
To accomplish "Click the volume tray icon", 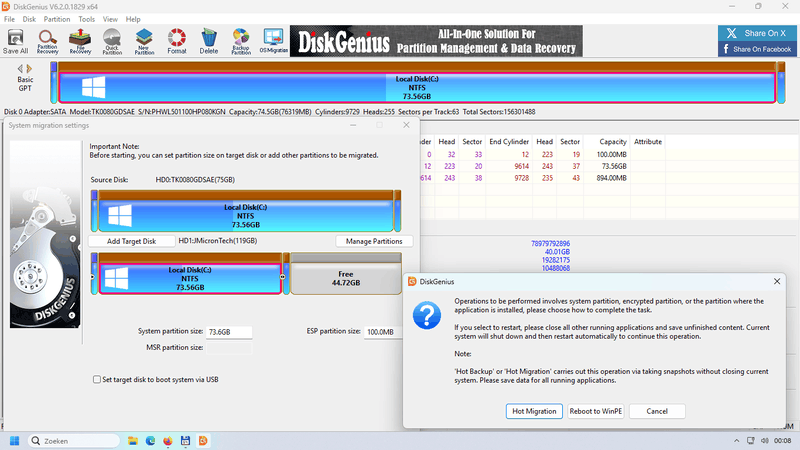I will tap(764, 441).
